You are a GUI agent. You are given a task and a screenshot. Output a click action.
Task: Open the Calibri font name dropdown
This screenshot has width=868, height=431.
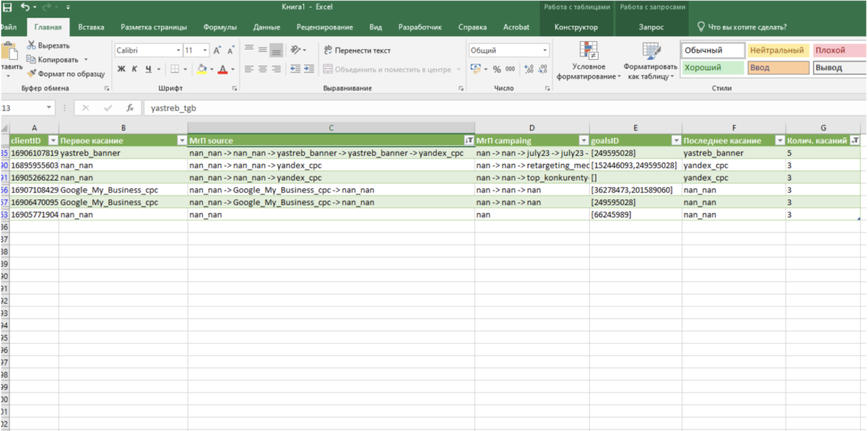point(179,51)
